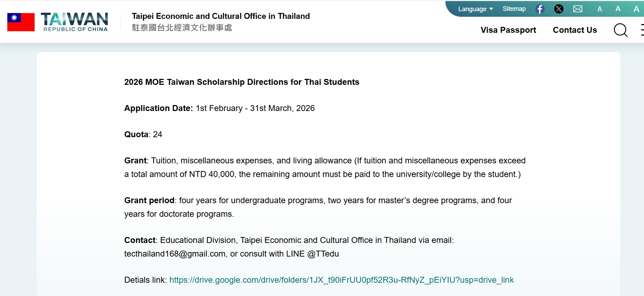Viewport: 644px width, 296px height.
Task: Open the Sitemap page
Action: (x=514, y=9)
